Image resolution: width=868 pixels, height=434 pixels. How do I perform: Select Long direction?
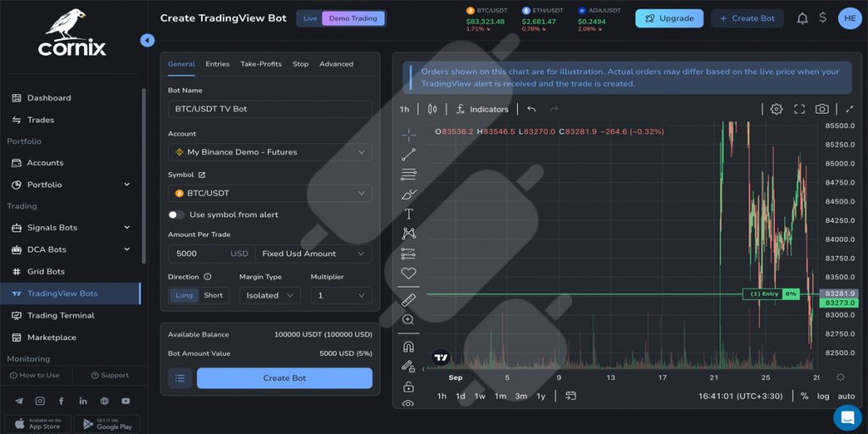(184, 296)
